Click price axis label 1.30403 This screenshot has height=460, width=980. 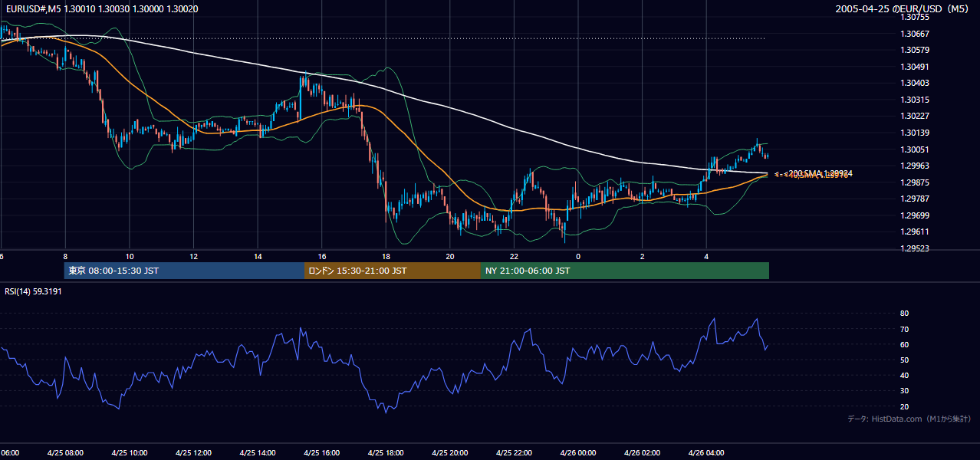pos(915,83)
